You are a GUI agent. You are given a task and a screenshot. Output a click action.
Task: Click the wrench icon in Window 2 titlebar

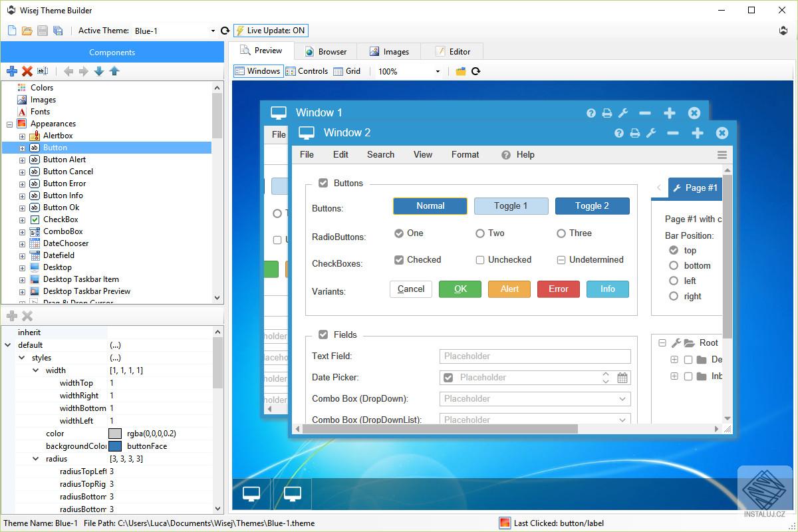[651, 133]
